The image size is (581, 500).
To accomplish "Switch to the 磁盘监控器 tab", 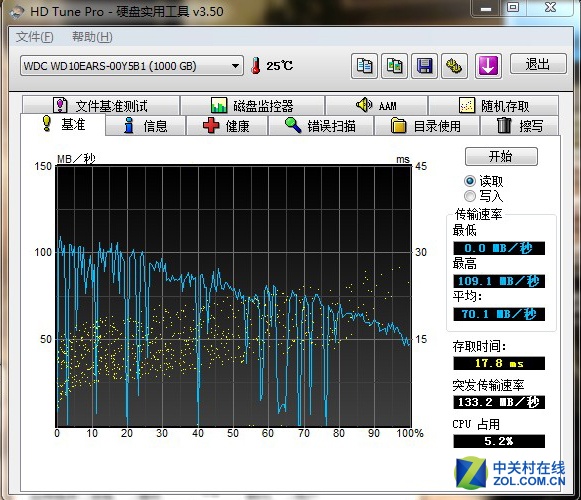I will (x=252, y=106).
